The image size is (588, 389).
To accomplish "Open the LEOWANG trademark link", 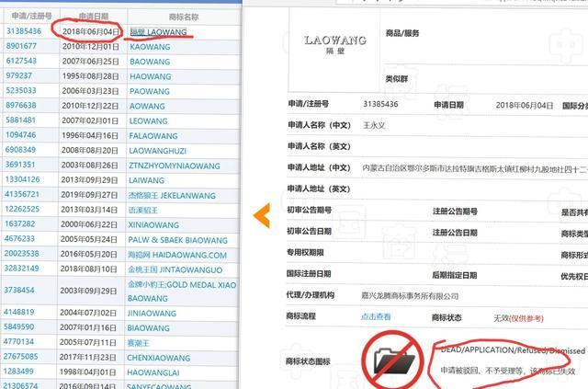I will point(148,120).
